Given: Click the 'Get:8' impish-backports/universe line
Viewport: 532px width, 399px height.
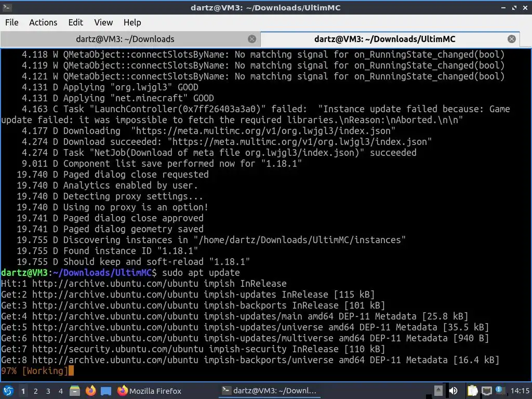Looking at the screenshot, I should point(250,360).
